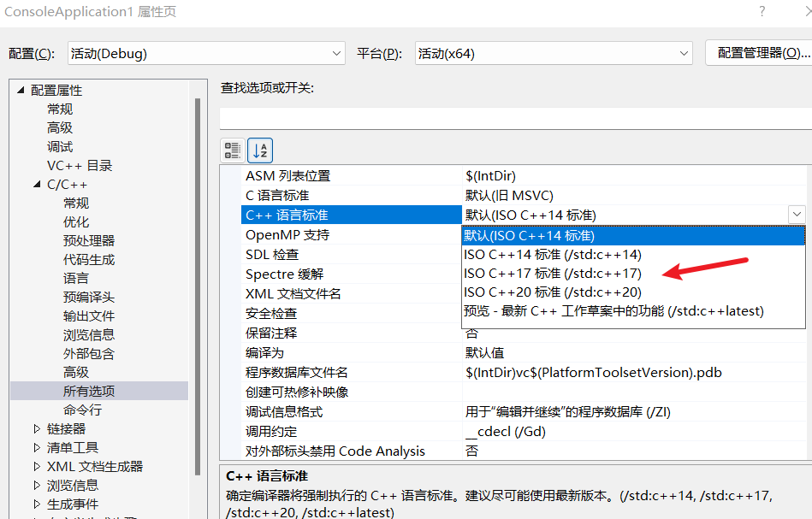Choose ISO C++17 标准 (/std:c++17)

553,274
